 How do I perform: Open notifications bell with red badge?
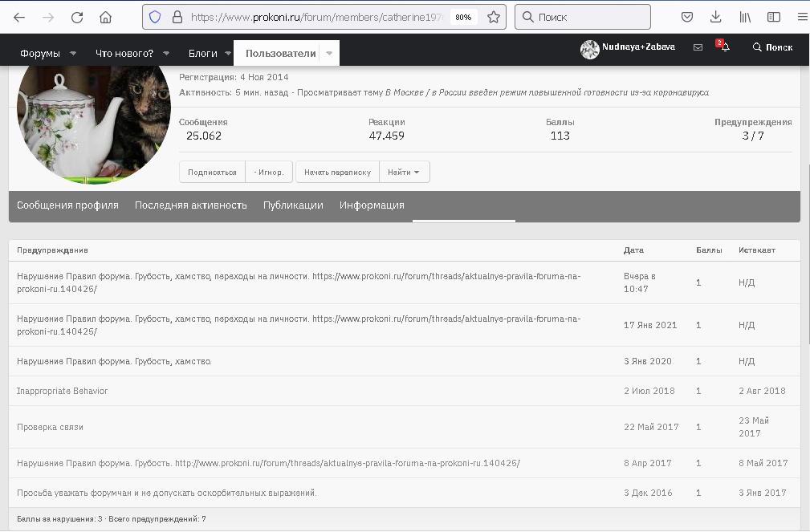[725, 47]
